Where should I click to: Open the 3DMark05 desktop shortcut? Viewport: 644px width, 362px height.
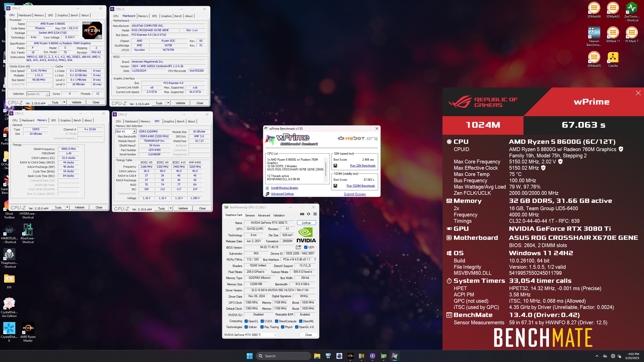click(594, 59)
